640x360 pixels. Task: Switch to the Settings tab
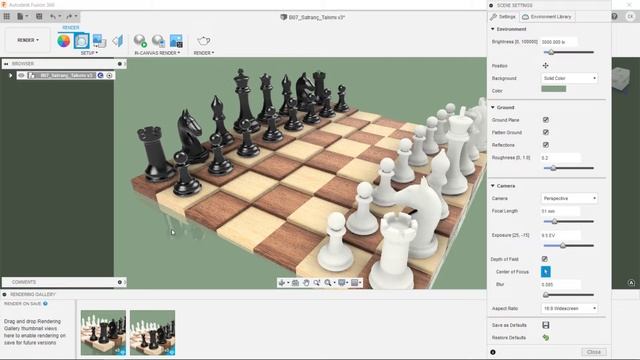[504, 17]
